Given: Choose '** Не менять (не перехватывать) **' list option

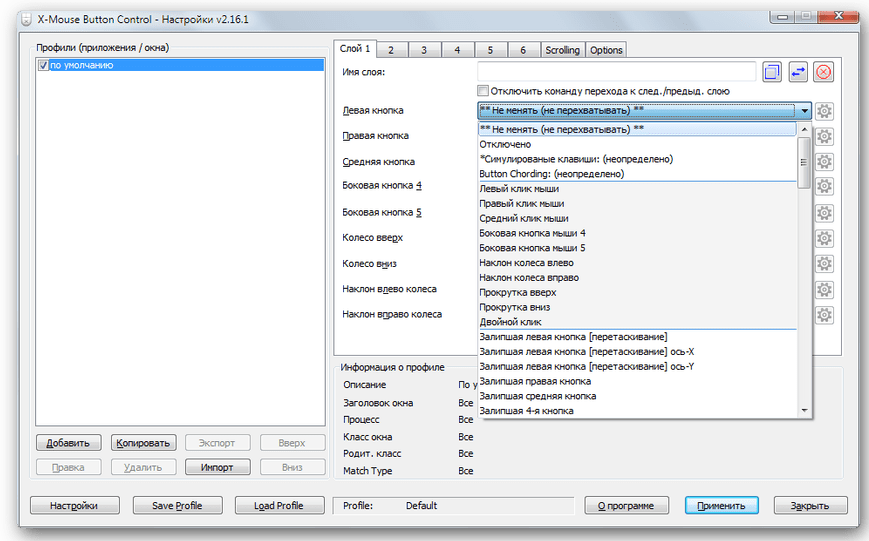Looking at the screenshot, I should click(637, 129).
